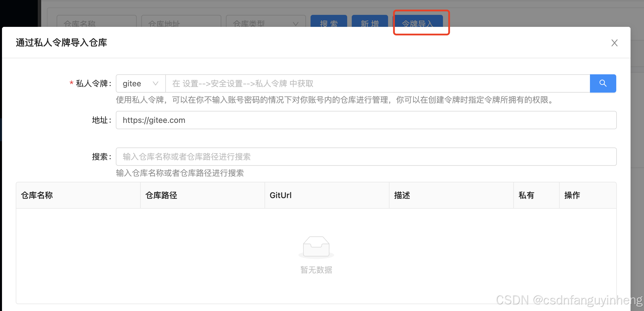Click the 仓库路径 column header
644x311 pixels.
pos(161,195)
